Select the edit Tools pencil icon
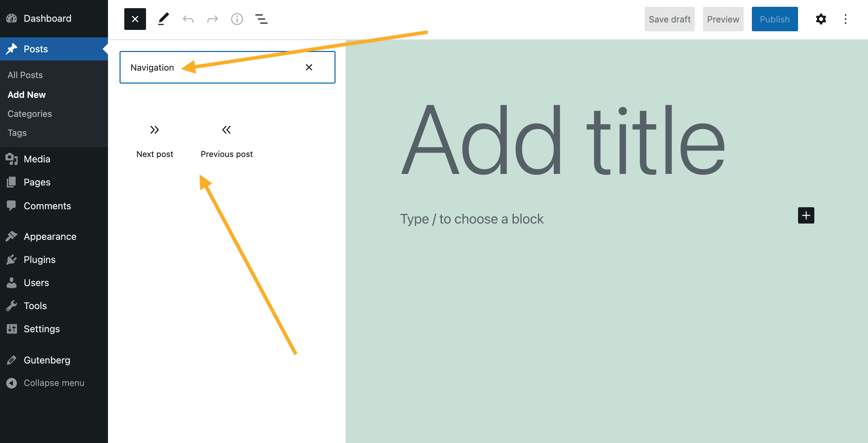The image size is (868, 443). point(163,19)
